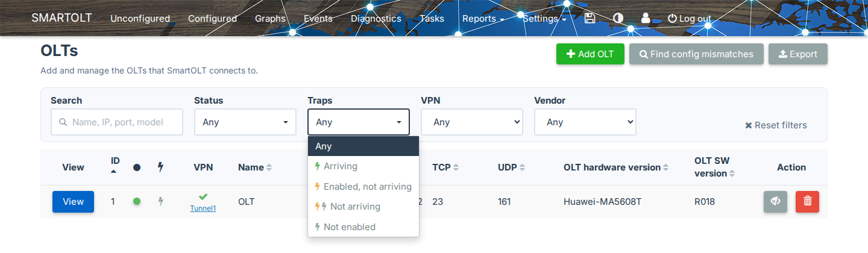Open the Graphs page
This screenshot has width=868, height=253.
[x=270, y=19]
